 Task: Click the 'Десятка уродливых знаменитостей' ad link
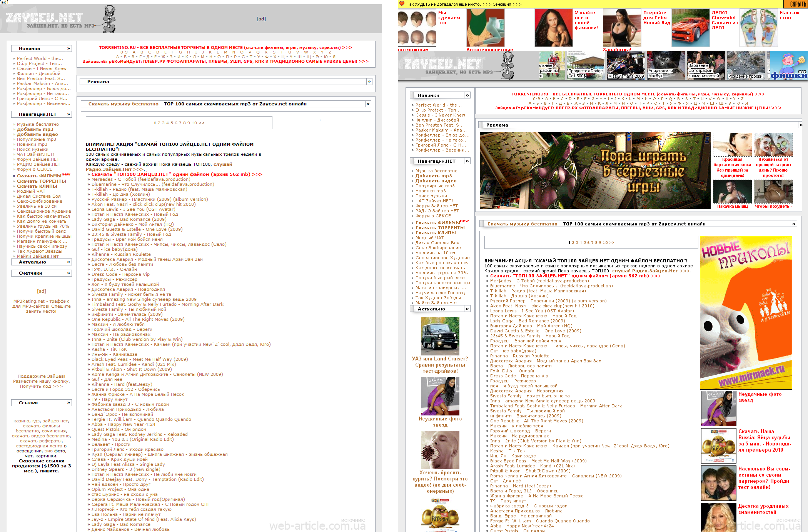763,509
